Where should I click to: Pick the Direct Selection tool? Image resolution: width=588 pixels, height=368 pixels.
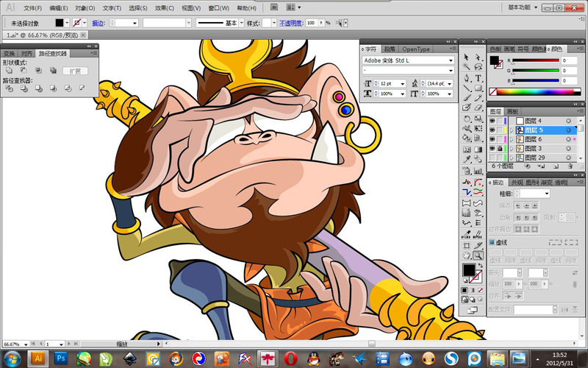478,57
